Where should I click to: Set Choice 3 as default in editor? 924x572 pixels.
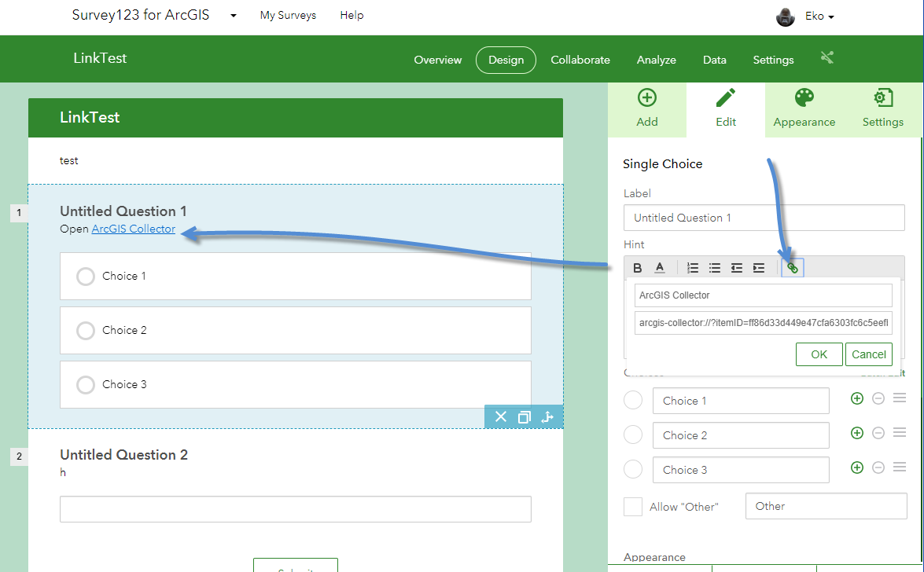pyautogui.click(x=633, y=470)
